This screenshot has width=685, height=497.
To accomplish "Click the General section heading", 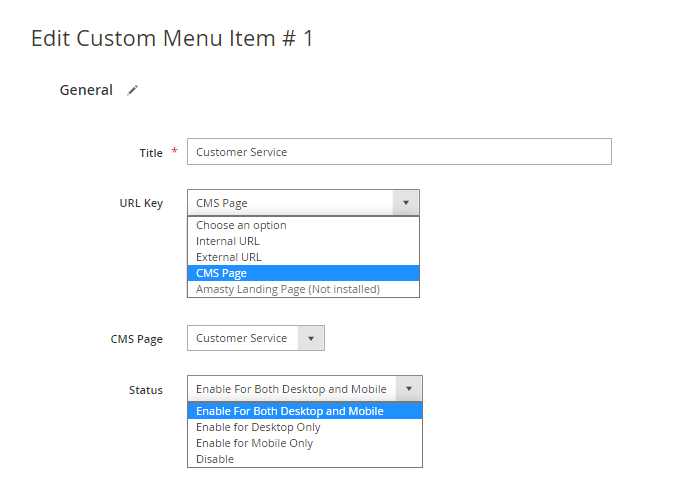I will [x=86, y=90].
